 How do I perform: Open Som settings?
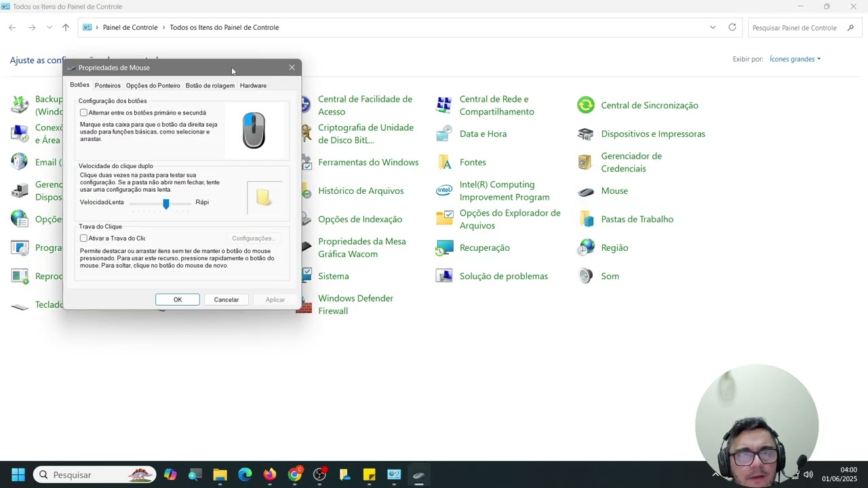pos(610,276)
